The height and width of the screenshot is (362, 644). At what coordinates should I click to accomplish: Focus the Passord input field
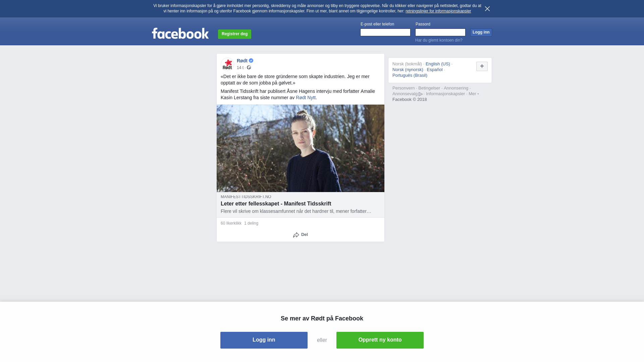(440, 32)
